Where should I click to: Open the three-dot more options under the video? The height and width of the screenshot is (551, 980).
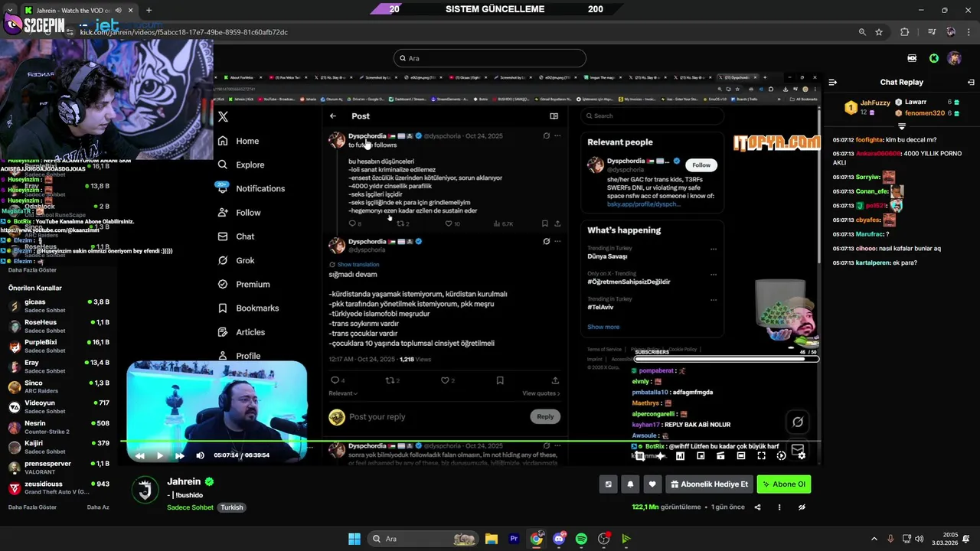779,507
